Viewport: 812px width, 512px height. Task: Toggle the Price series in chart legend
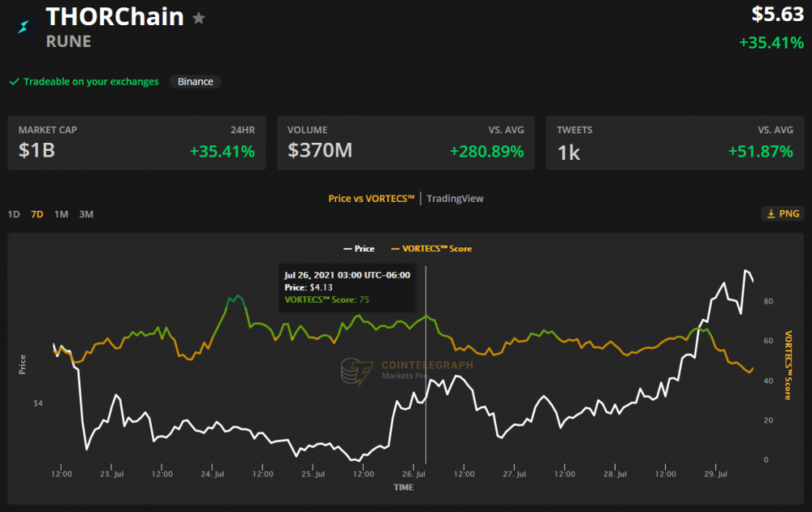tap(359, 248)
